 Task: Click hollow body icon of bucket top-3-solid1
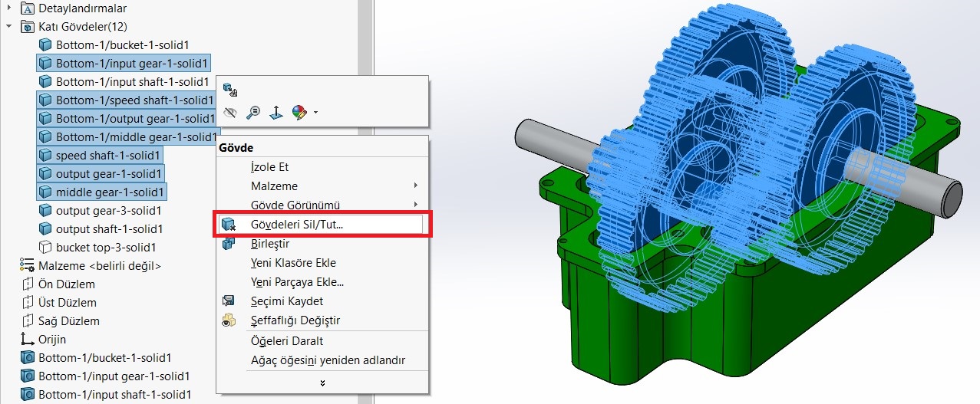(45, 247)
